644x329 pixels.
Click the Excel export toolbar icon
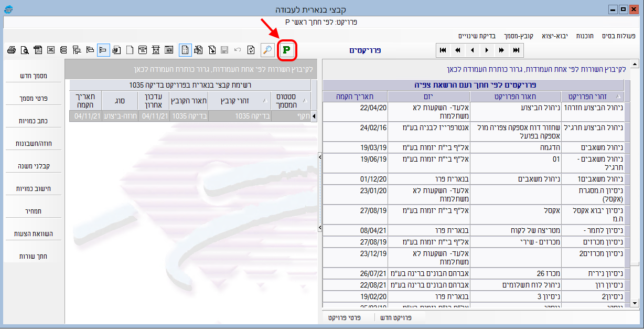pyautogui.click(x=51, y=50)
